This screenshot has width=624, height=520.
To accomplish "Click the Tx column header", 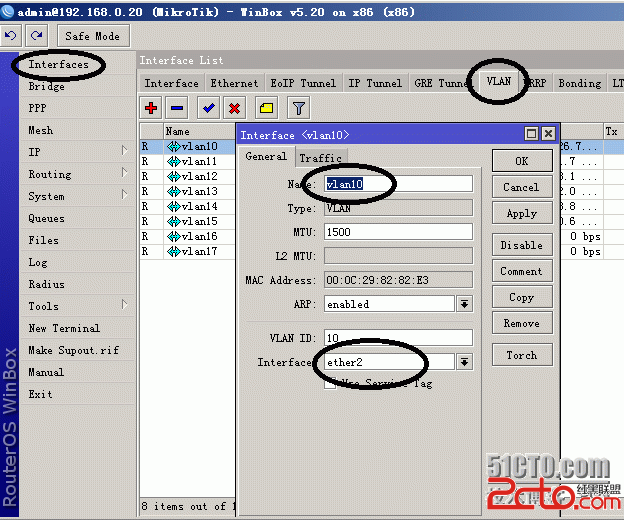I will tap(613, 131).
